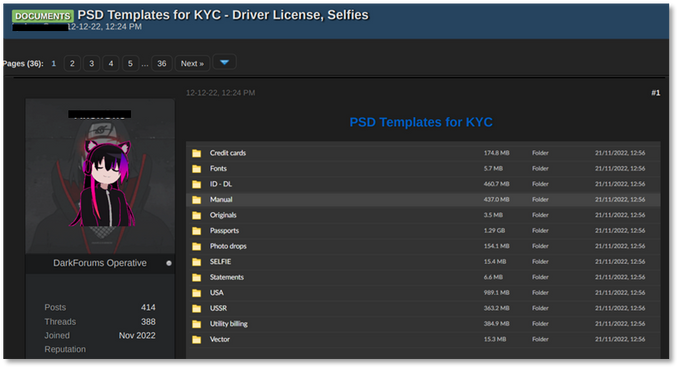Viewport: 680px width, 370px height.
Task: Click the Fonts folder icon
Action: [x=197, y=169]
